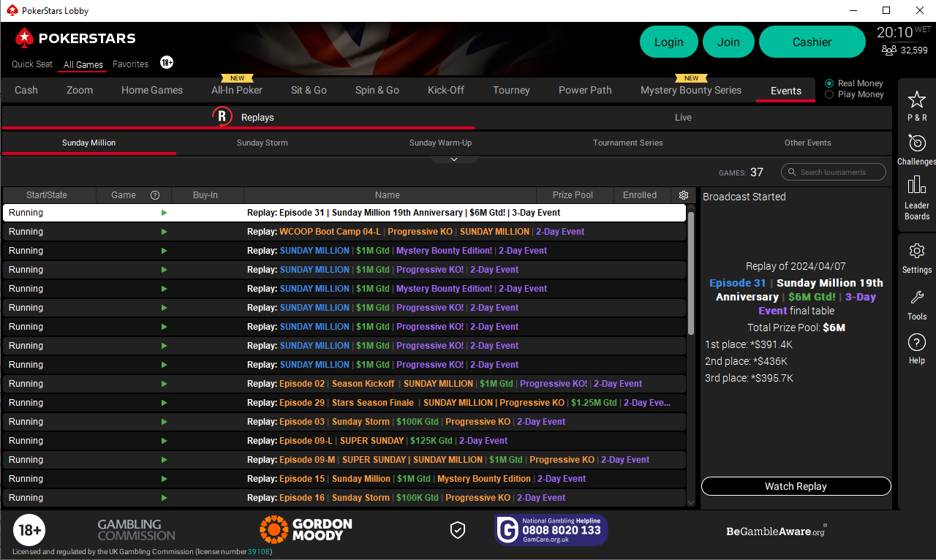Viewport: 936px width, 560px height.
Task: Open the Zoom tab
Action: pyautogui.click(x=80, y=90)
